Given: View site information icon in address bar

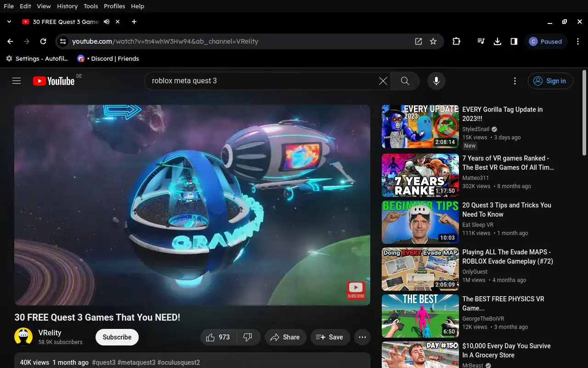Looking at the screenshot, I should [x=63, y=41].
